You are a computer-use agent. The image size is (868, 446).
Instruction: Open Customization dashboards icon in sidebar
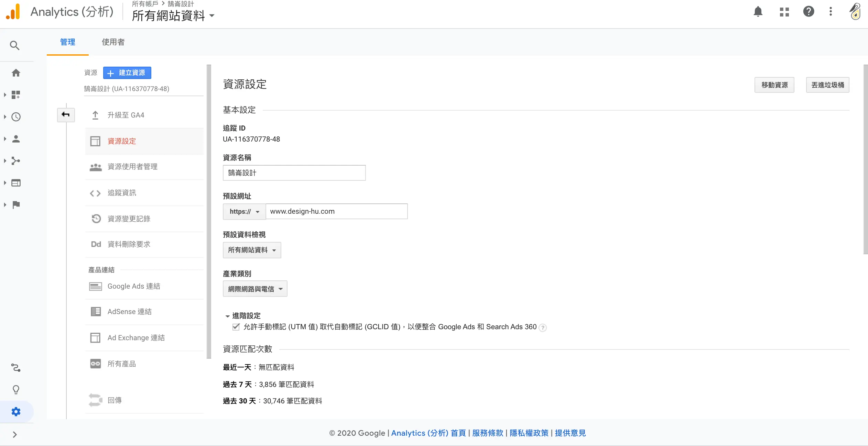(16, 95)
